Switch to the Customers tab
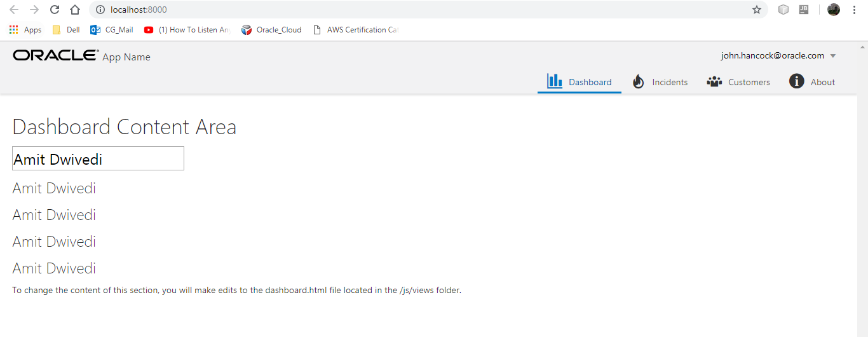The height and width of the screenshot is (337, 868). (x=738, y=82)
